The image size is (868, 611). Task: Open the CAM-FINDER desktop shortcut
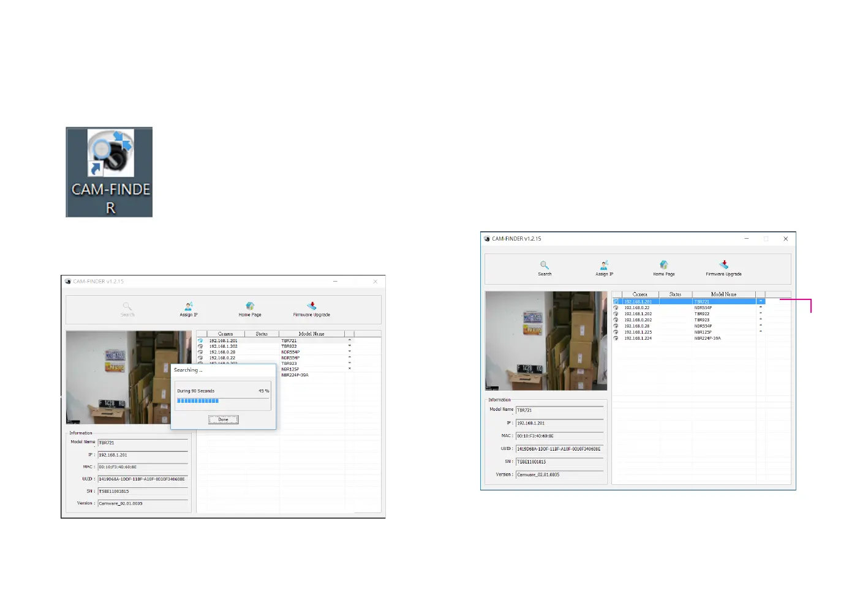pos(109,172)
